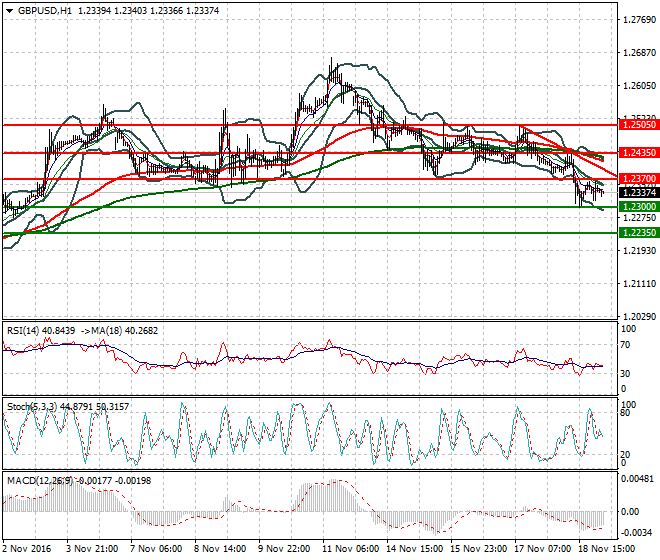This screenshot has width=660, height=560.
Task: Select the 11 Nov 06:00 time axis label
Action: (351, 549)
